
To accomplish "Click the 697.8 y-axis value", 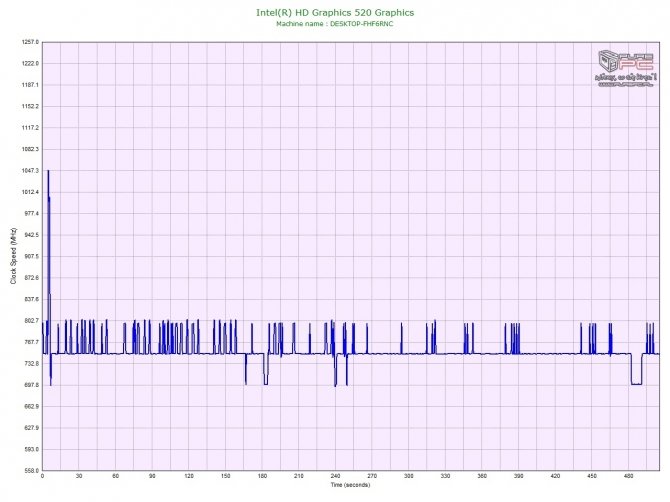I will tap(32, 385).
